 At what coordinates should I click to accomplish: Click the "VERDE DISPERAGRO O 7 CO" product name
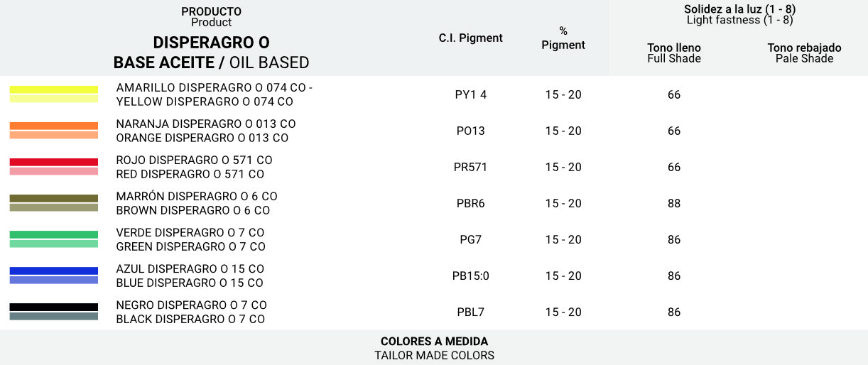point(190,232)
